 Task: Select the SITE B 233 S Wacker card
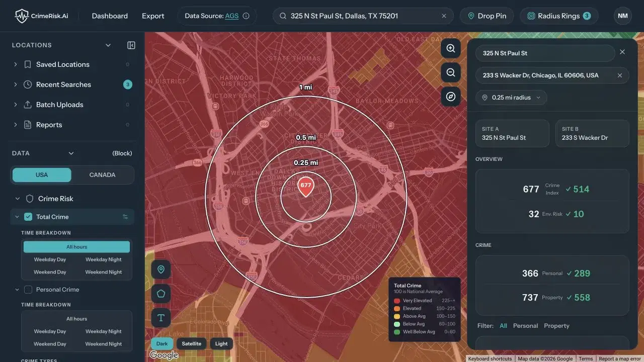[592, 133]
